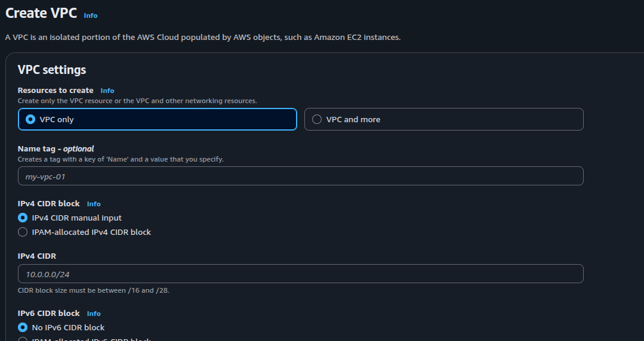Image resolution: width=644 pixels, height=341 pixels.
Task: Click the VPC settings section title
Action: (52, 70)
